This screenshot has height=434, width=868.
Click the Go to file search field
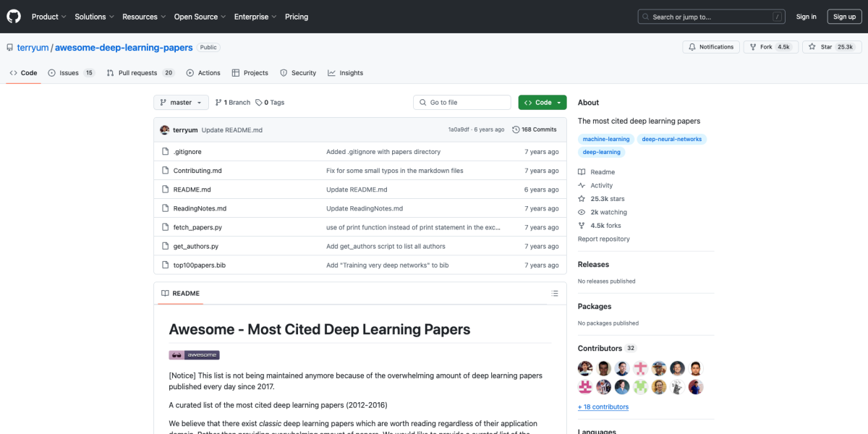(461, 102)
